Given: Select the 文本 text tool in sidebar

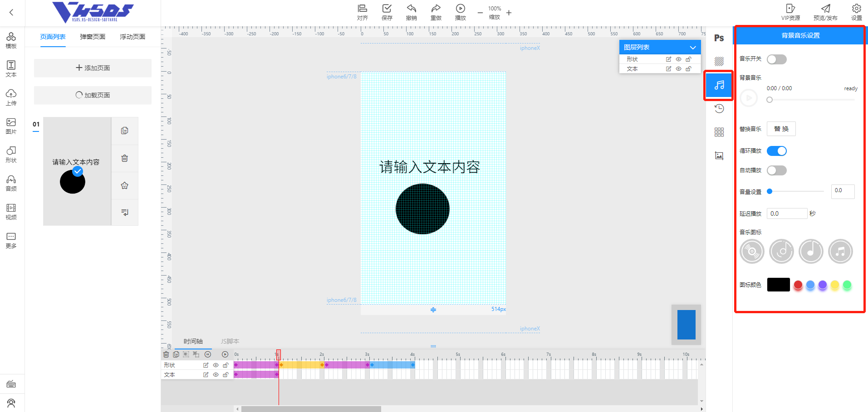Looking at the screenshot, I should tap(11, 69).
